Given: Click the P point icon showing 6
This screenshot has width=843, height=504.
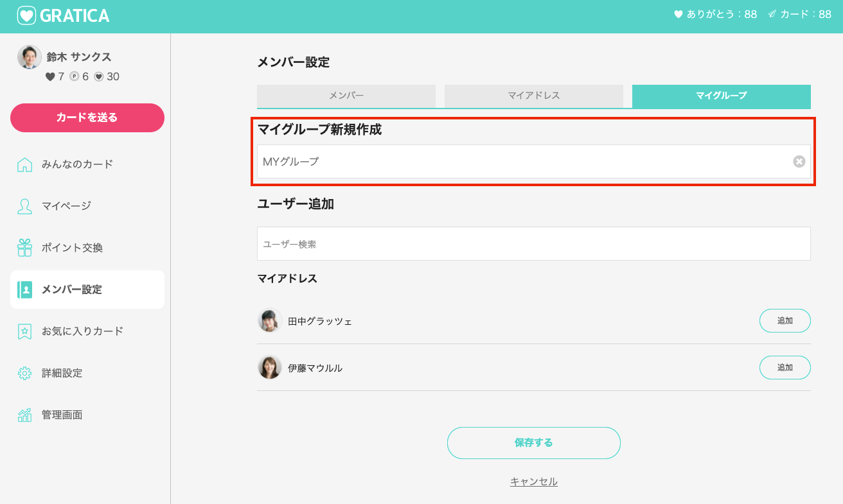Looking at the screenshot, I should 75,77.
